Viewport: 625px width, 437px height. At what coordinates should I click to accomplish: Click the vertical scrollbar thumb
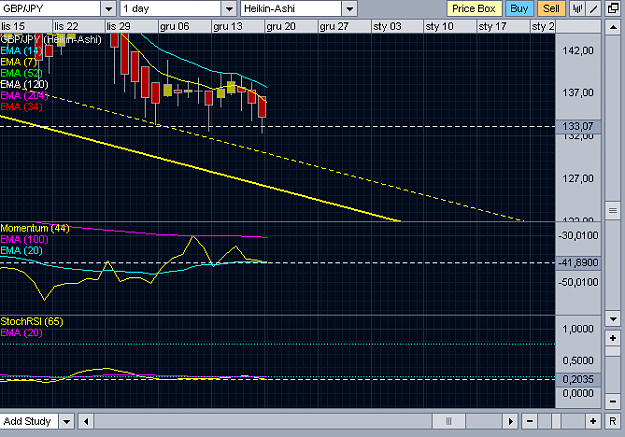(613, 210)
